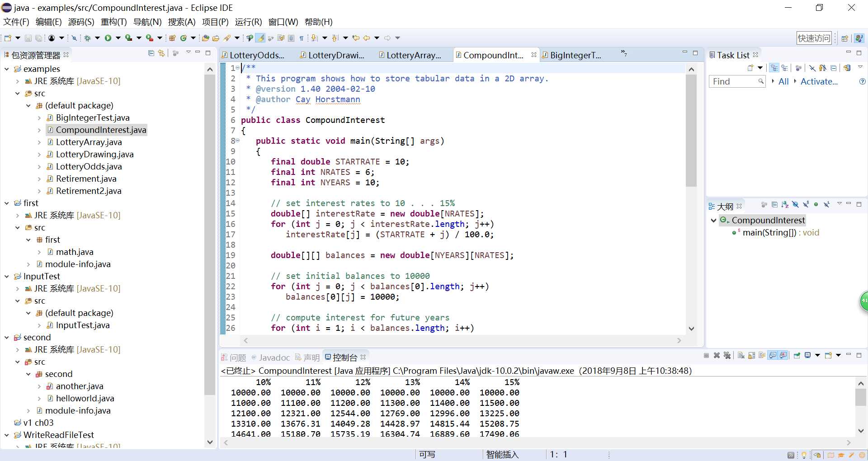Click the Open Perspective icon
This screenshot has width=868, height=461.
pos(844,38)
